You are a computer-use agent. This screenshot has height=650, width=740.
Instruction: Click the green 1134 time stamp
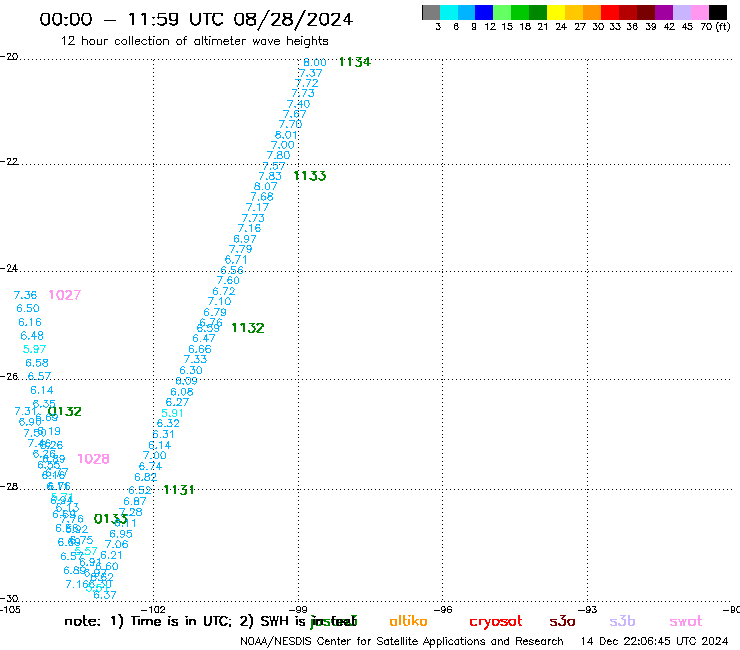click(x=354, y=62)
